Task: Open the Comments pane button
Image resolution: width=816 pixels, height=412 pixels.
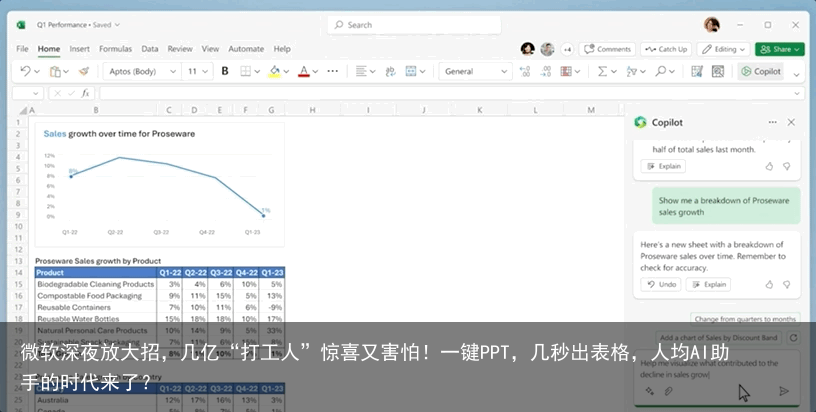Action: pos(607,49)
